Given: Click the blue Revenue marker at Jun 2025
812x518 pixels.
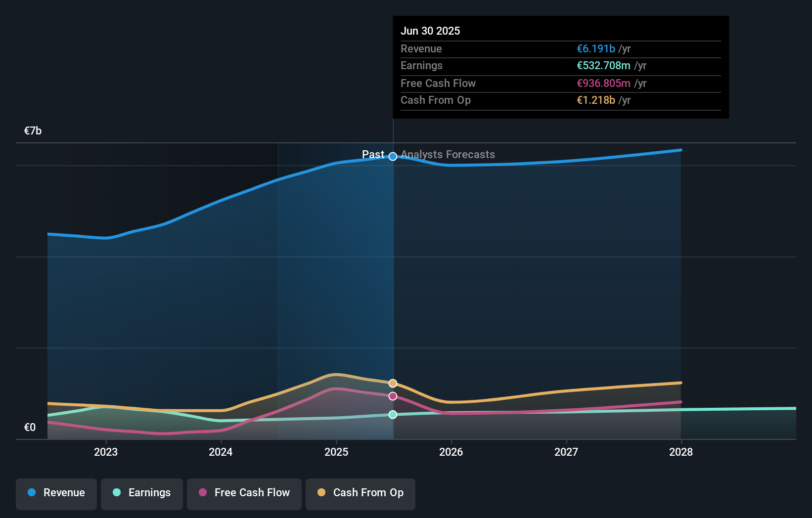Looking at the screenshot, I should tap(393, 157).
